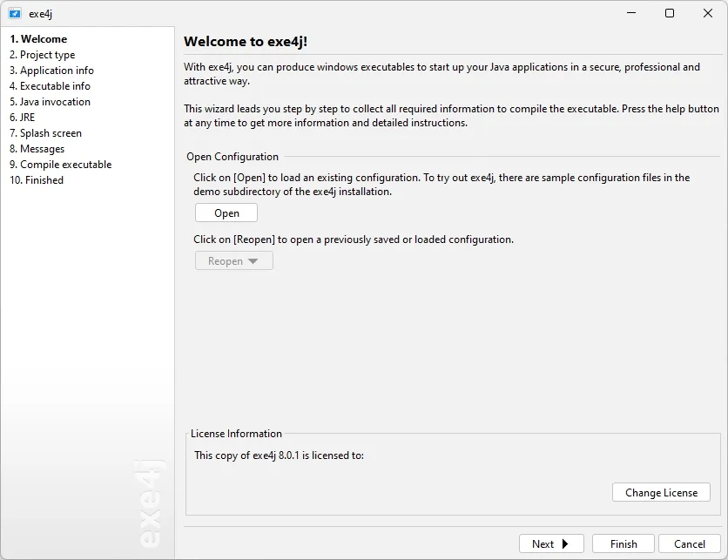Click the Change License button

pyautogui.click(x=661, y=492)
